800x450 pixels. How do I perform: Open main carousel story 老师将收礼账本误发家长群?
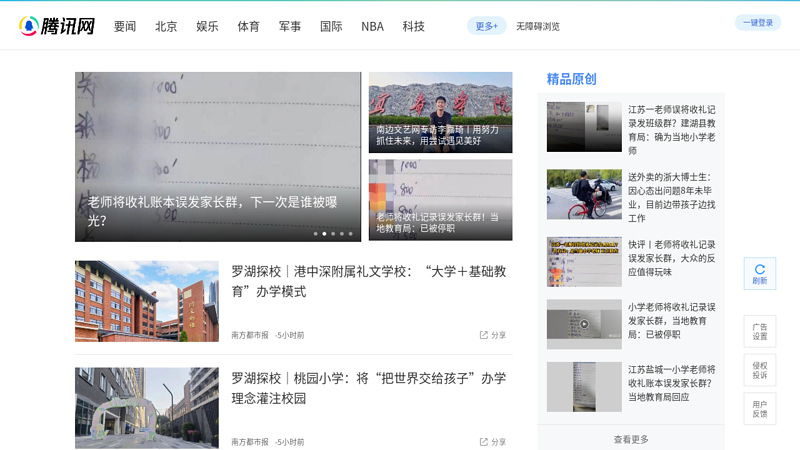[218, 157]
